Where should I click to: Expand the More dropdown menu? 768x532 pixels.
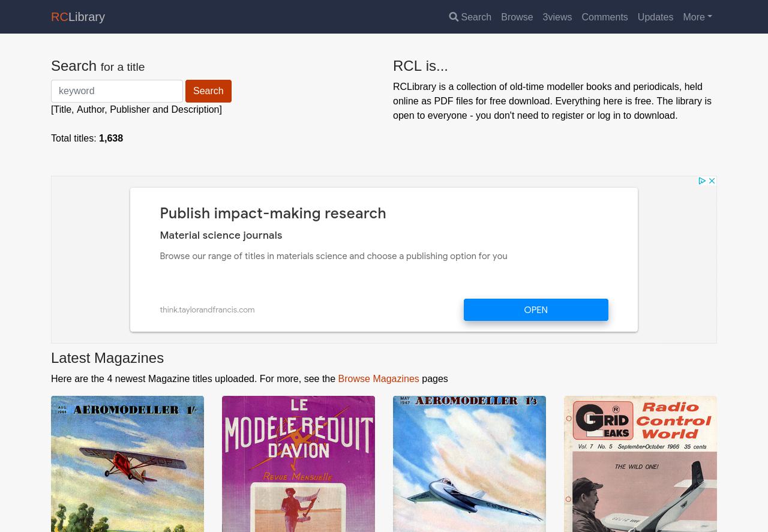(x=697, y=17)
